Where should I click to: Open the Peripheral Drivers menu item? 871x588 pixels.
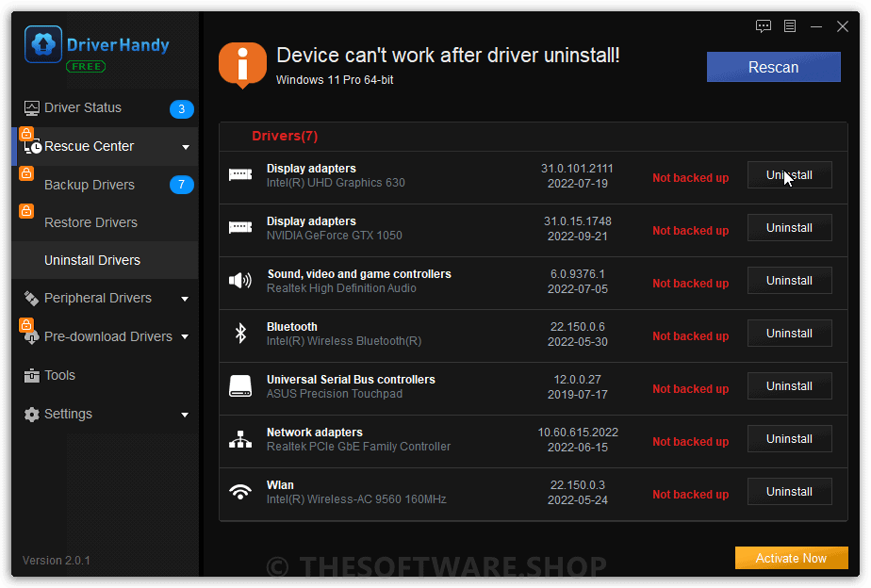[105, 299]
